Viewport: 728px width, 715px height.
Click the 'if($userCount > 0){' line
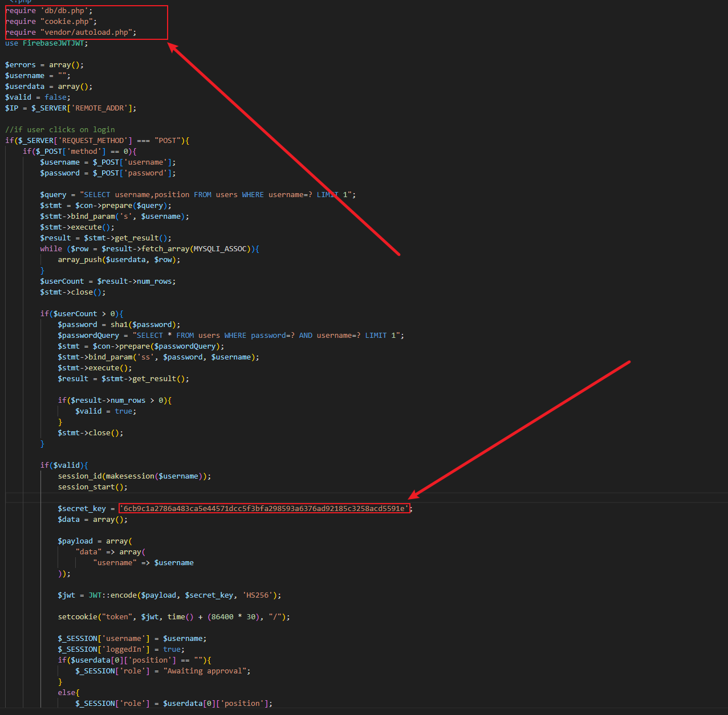tap(82, 314)
